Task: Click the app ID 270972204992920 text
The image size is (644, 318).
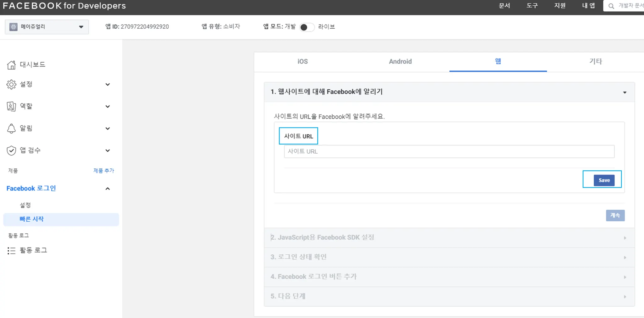Action: (137, 27)
